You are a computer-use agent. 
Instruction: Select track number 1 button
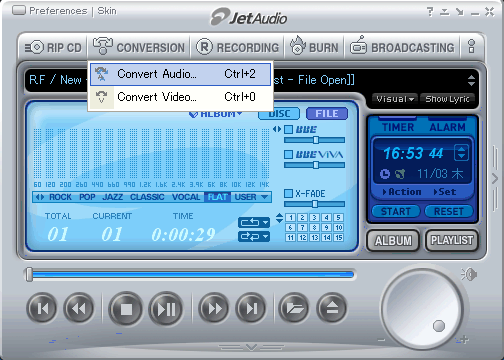pyautogui.click(x=291, y=218)
